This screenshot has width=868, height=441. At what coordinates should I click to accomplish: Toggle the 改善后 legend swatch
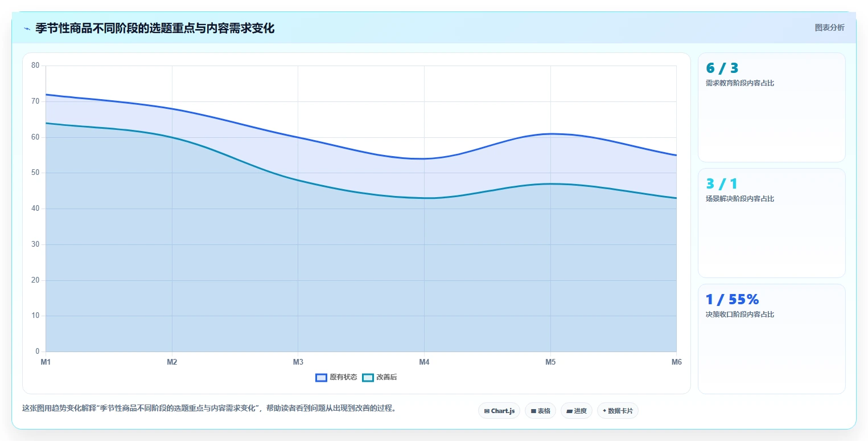coord(368,377)
